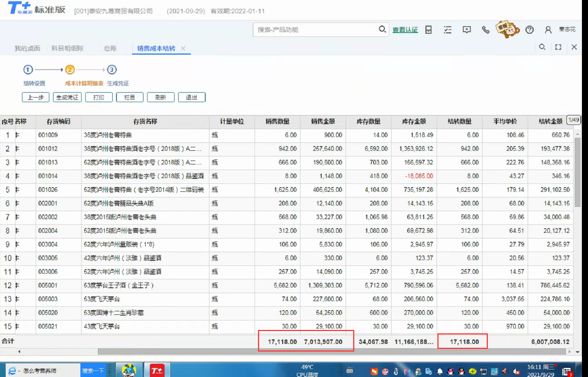588x377 pixels.
Task: Click the 刷新 button
Action: click(x=161, y=97)
